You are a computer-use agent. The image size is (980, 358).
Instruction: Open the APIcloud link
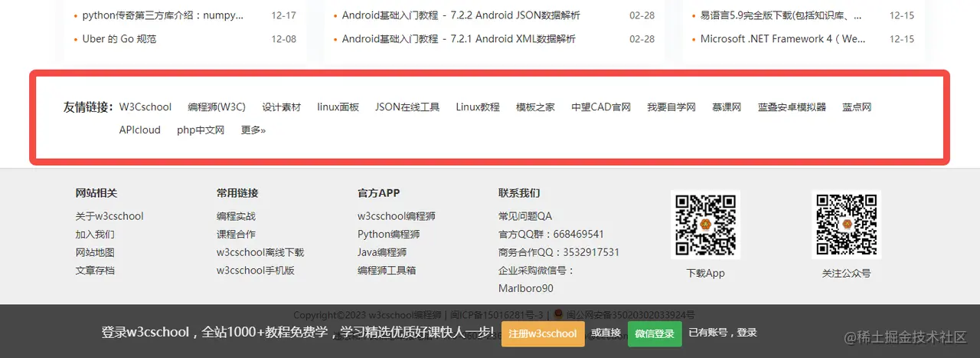pos(140,130)
